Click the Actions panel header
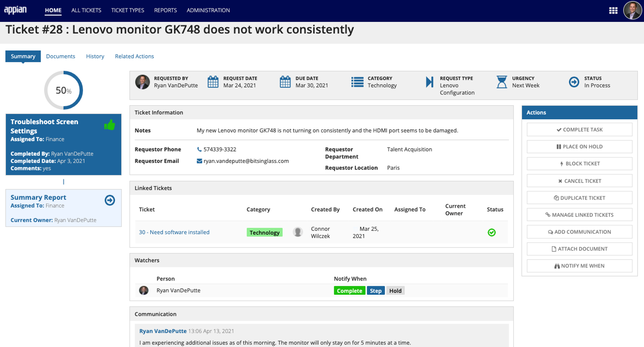Viewport: 644px width, 347px height. click(x=579, y=113)
